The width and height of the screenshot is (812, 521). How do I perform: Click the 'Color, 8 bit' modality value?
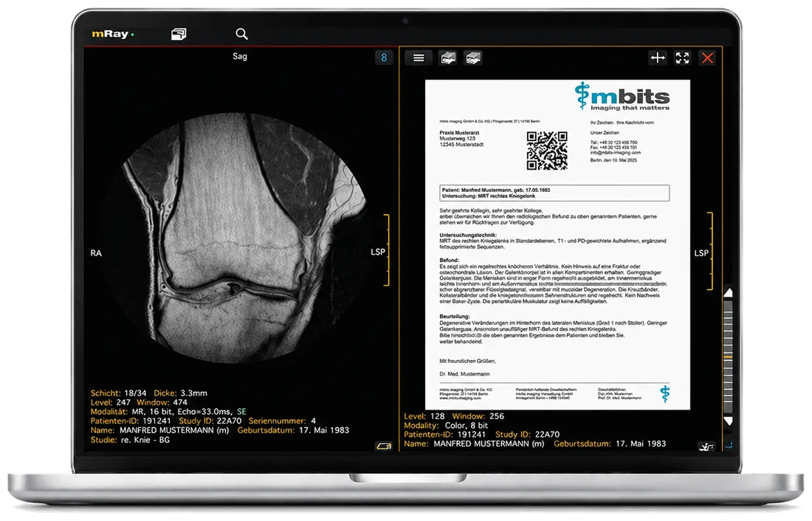click(x=466, y=426)
